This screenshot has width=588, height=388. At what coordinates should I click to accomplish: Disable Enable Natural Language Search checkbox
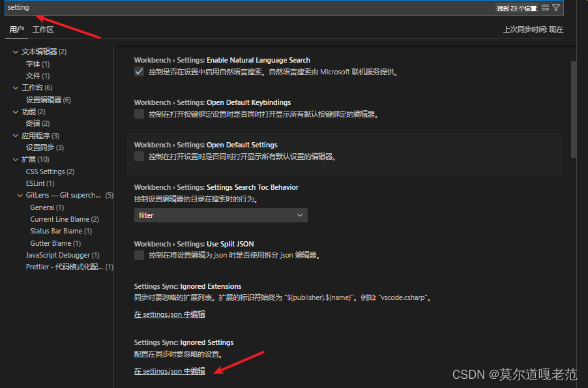(x=139, y=72)
